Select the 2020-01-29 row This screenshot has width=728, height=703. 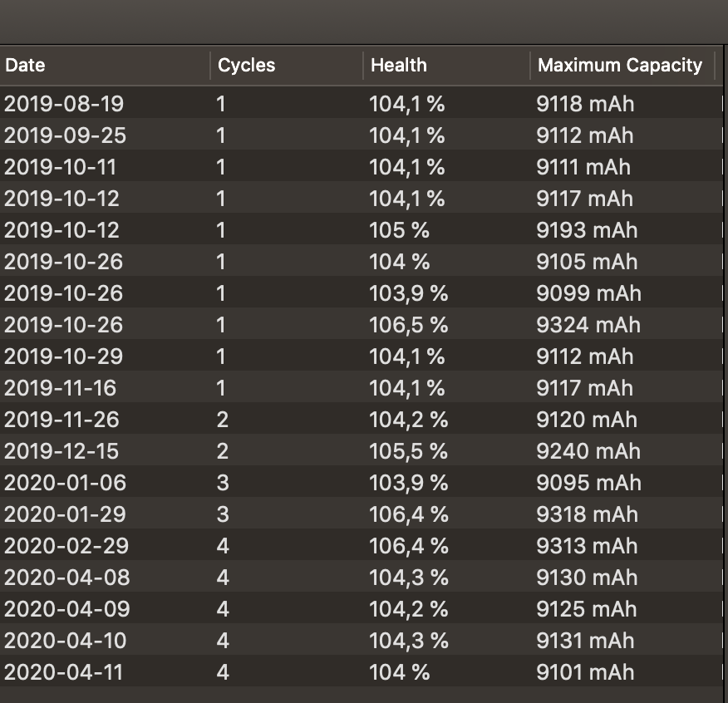[x=362, y=513]
